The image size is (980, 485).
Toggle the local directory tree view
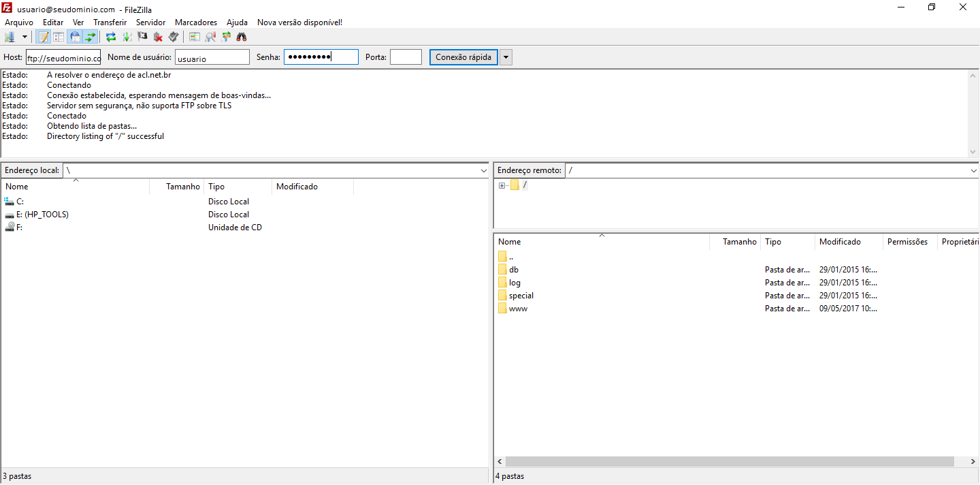click(x=59, y=37)
